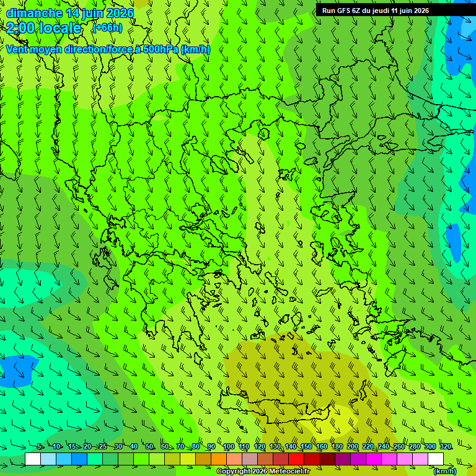Viewport: 476px width, 476px height.
Task: Select the white swatch below 5 km/h
Action: [33, 459]
